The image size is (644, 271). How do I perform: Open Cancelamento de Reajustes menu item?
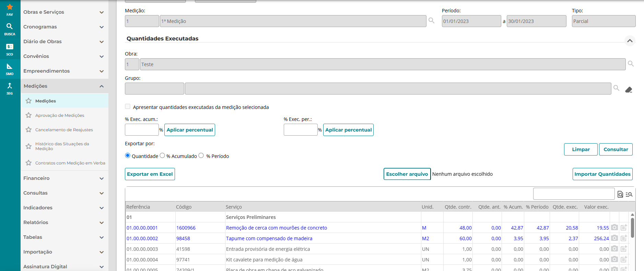tap(64, 130)
